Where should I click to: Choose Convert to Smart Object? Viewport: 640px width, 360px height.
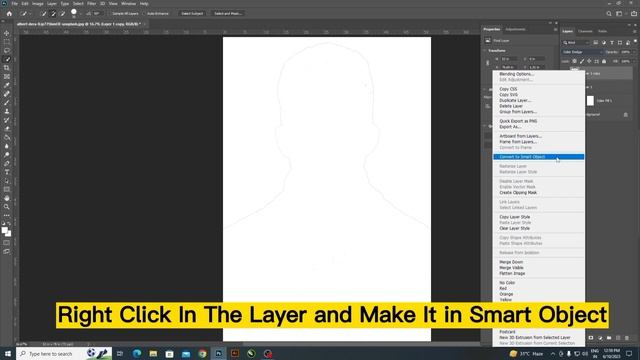(538, 157)
